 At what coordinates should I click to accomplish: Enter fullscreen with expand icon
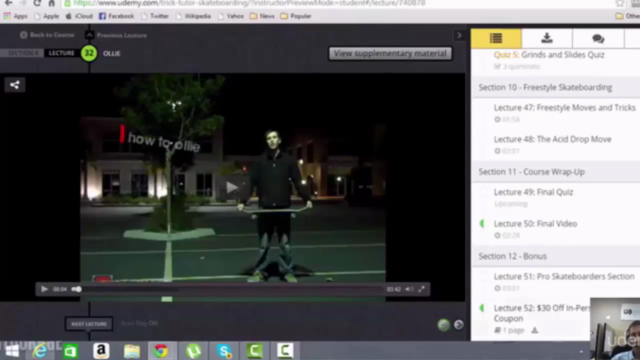point(421,289)
